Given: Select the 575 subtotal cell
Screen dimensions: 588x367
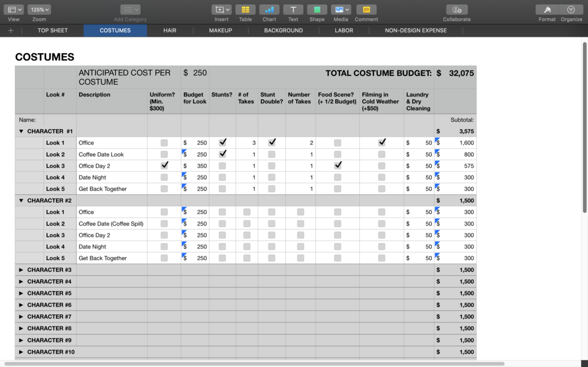Looking at the screenshot, I should [455, 166].
